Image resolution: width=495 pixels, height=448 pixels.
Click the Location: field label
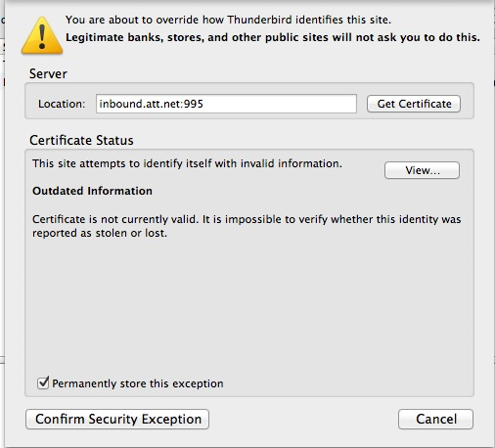[x=62, y=104]
